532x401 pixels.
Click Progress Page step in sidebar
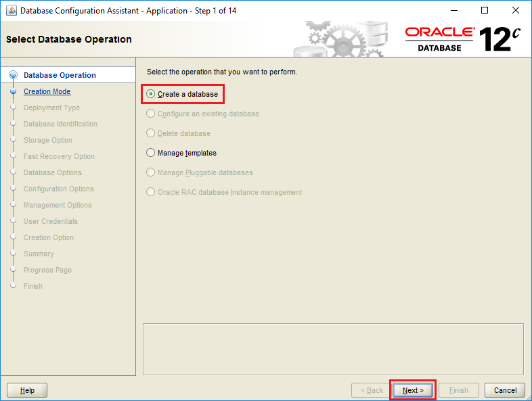click(x=47, y=270)
